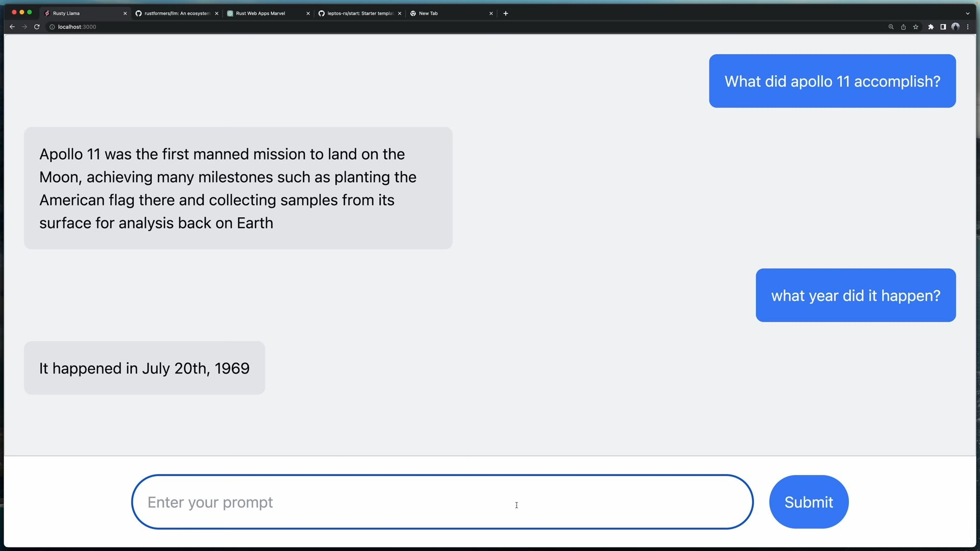This screenshot has height=551, width=980.
Task: Toggle the browser side panel
Action: click(x=943, y=27)
